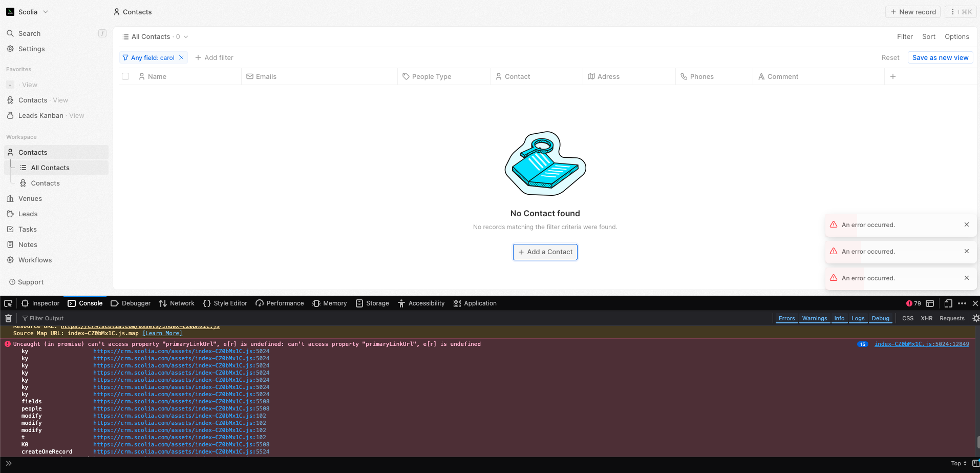Switch to the Inspector tab
Screen dimensions: 980x473
40,303
